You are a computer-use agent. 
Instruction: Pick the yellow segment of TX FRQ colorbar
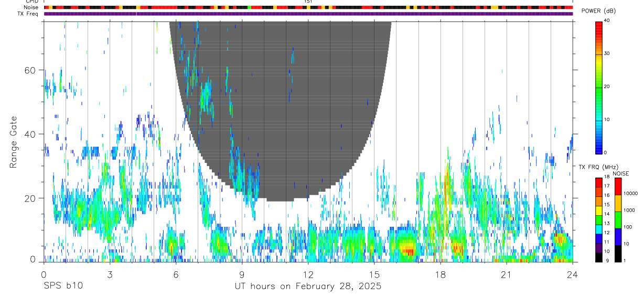[x=599, y=211]
